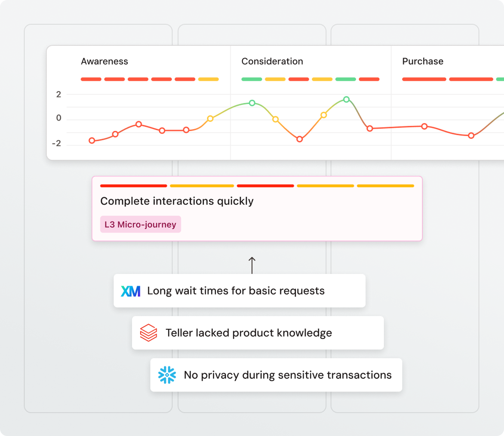Click the first red bar in micro-journey card

(x=133, y=186)
